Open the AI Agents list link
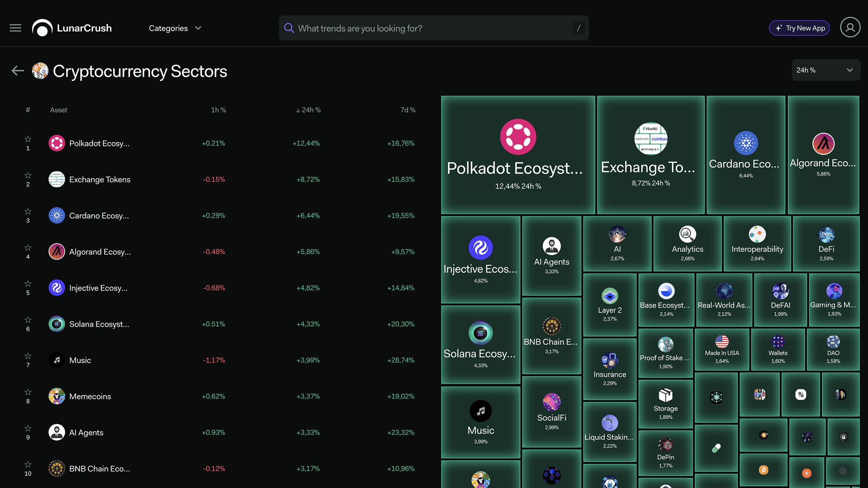This screenshot has width=868, height=488. coord(86,433)
